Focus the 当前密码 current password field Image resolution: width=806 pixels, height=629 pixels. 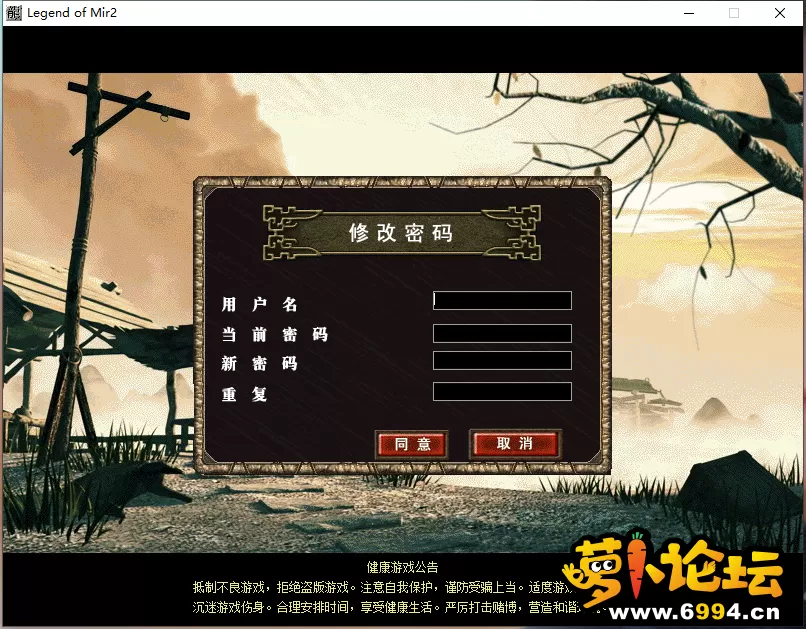coord(502,334)
